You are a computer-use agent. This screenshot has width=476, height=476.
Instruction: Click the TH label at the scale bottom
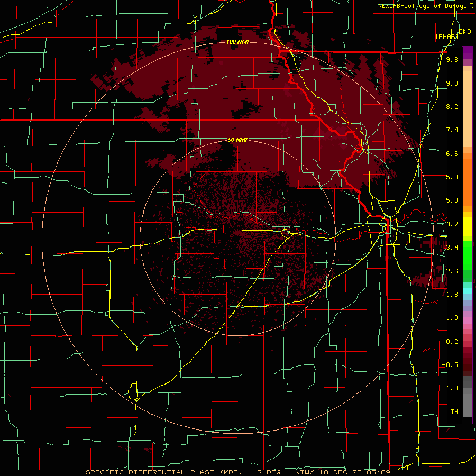tap(454, 411)
